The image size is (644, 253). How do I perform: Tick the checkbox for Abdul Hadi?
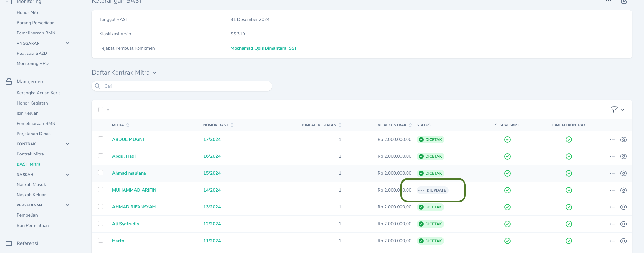(101, 156)
